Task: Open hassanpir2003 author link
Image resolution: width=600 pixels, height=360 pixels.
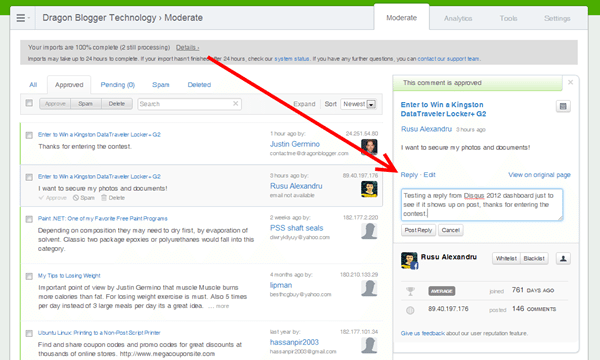Action: (x=294, y=342)
